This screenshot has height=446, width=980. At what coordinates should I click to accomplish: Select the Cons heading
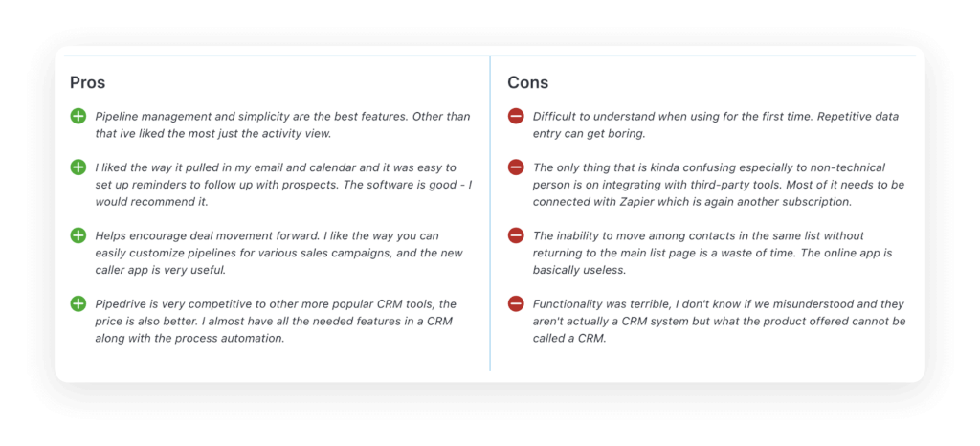[528, 82]
